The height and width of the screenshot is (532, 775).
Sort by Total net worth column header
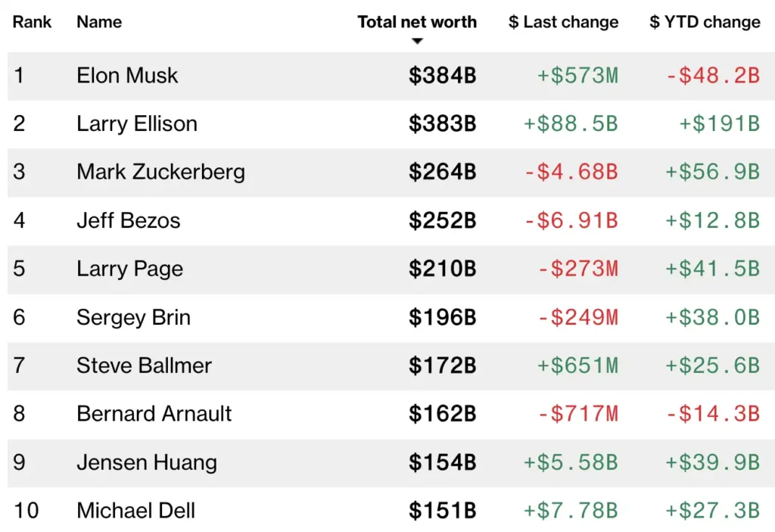417,22
